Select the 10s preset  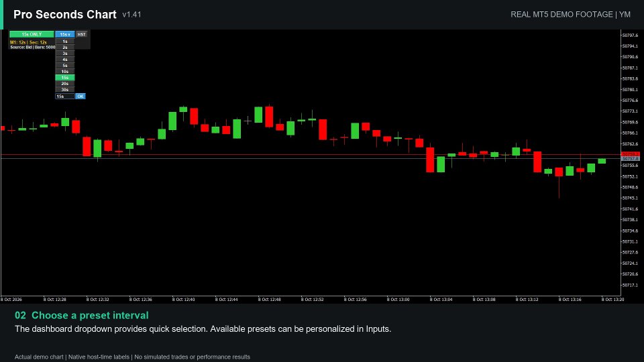pos(65,72)
